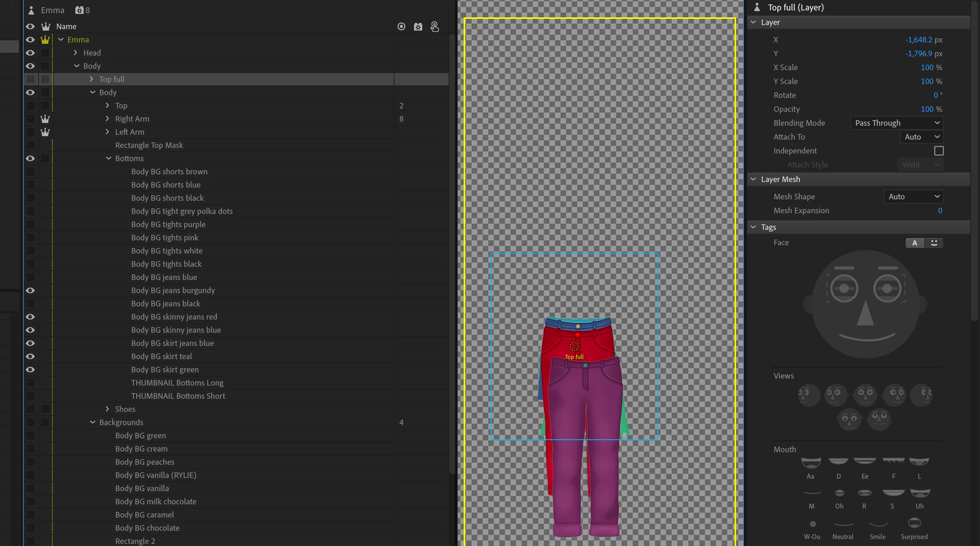
Task: Enable the Independent checkbox
Action: click(939, 151)
